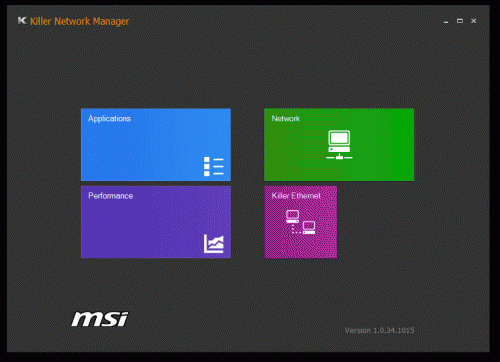
Task: Click the applications list icon
Action: coord(214,166)
